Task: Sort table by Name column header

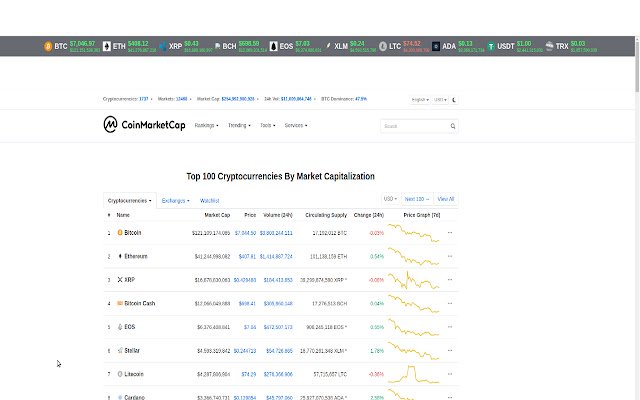Action: 123,215
